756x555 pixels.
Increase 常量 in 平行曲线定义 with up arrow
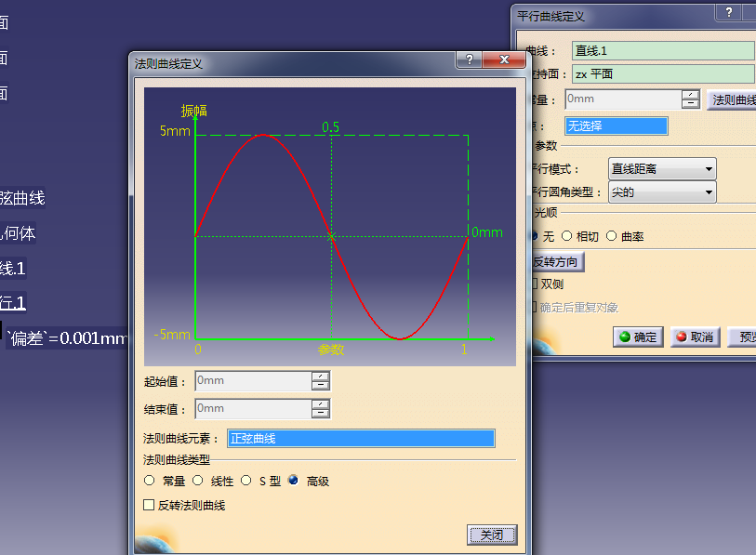pos(690,95)
